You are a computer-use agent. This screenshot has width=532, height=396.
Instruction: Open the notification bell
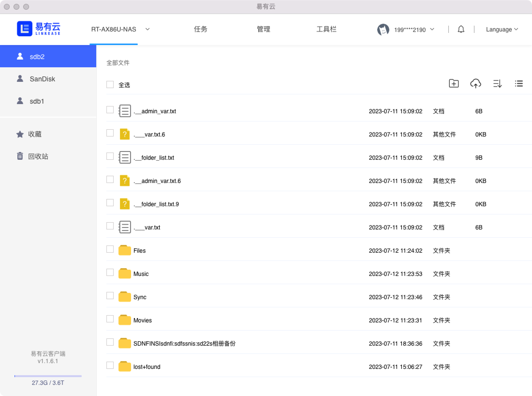pyautogui.click(x=461, y=29)
